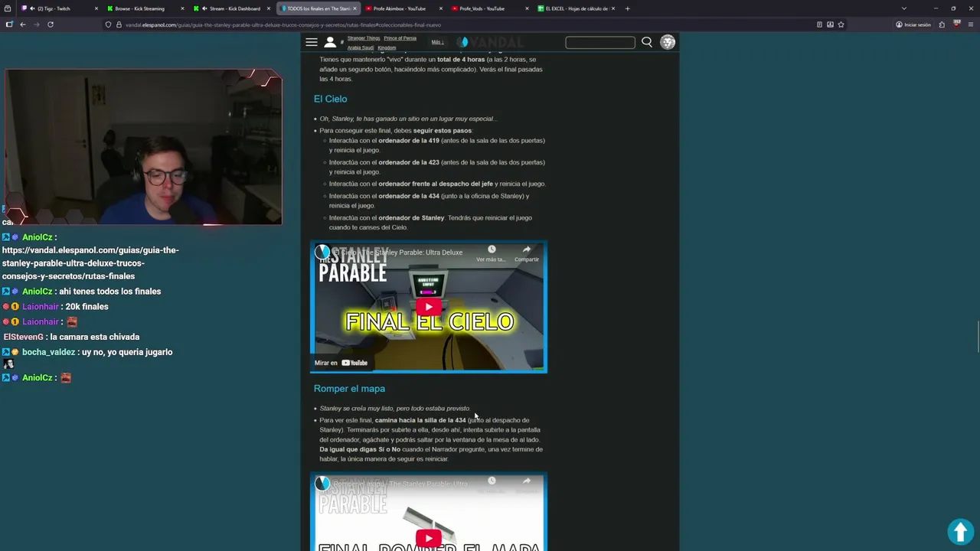
Task: Open the Vandal user account icon
Action: coord(330,42)
